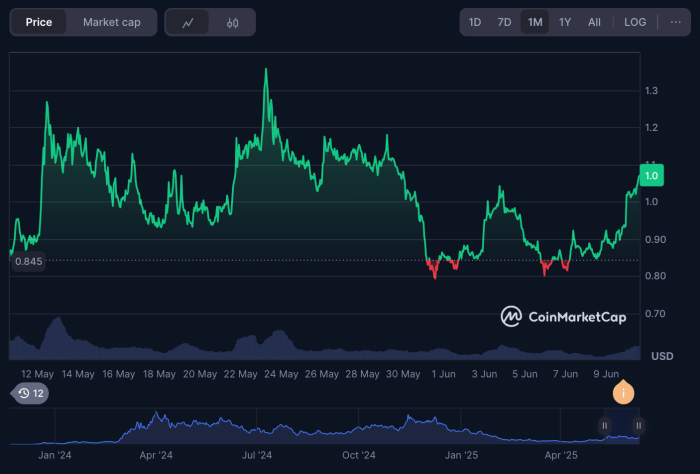The image size is (700, 474).
Task: Set time range to 7D
Action: point(505,22)
